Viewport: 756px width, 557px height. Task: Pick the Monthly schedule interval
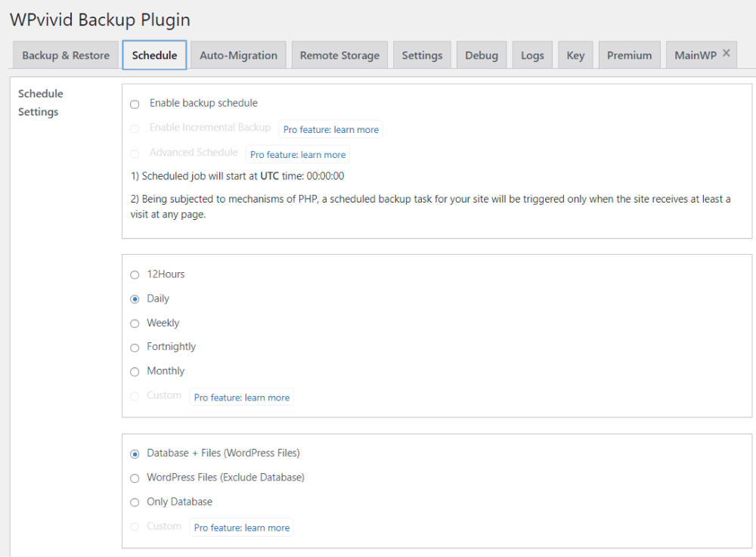135,372
